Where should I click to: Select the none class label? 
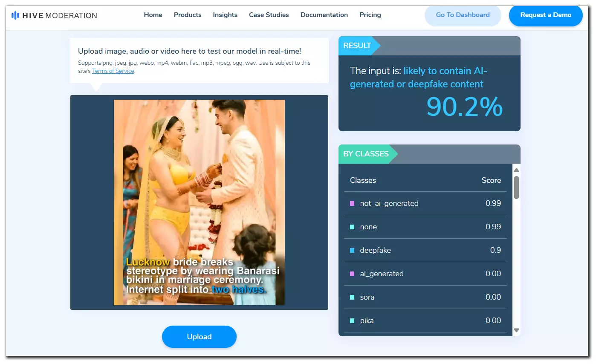coord(368,227)
